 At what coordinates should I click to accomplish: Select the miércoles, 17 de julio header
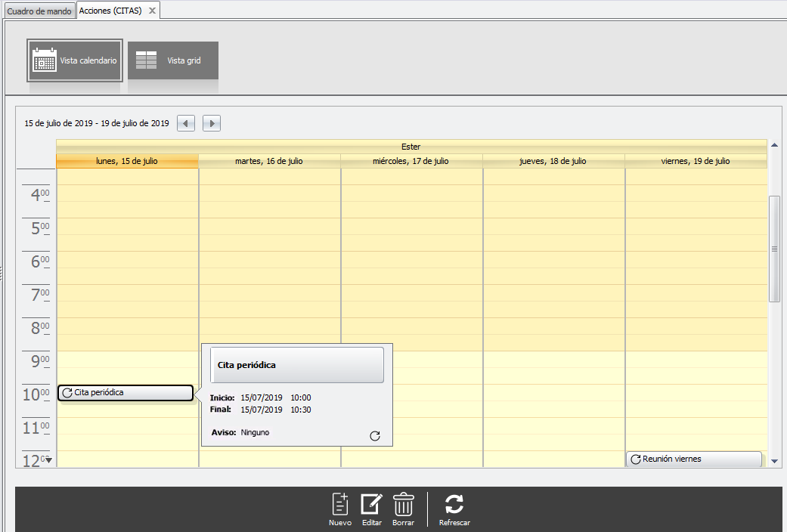click(x=411, y=161)
